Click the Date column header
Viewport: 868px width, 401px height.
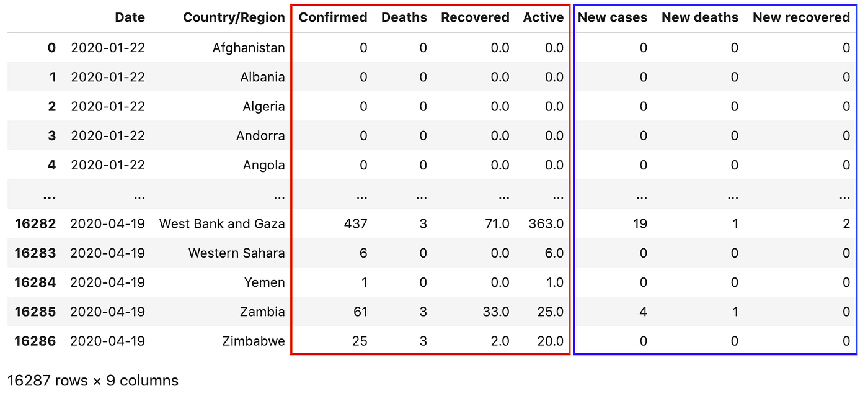point(130,17)
